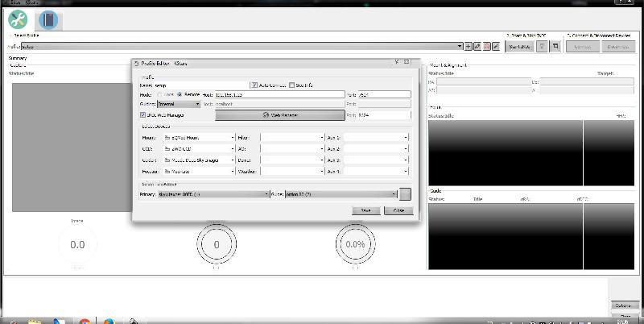This screenshot has height=324, width=644.
Task: Open the Guide telescope dropdown
Action: pyautogui.click(x=341, y=194)
